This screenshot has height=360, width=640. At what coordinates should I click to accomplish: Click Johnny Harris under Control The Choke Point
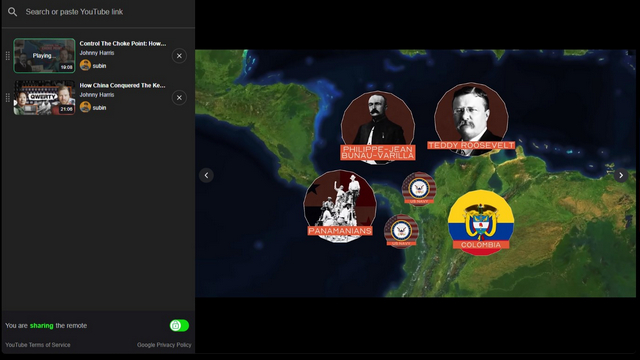(97, 53)
